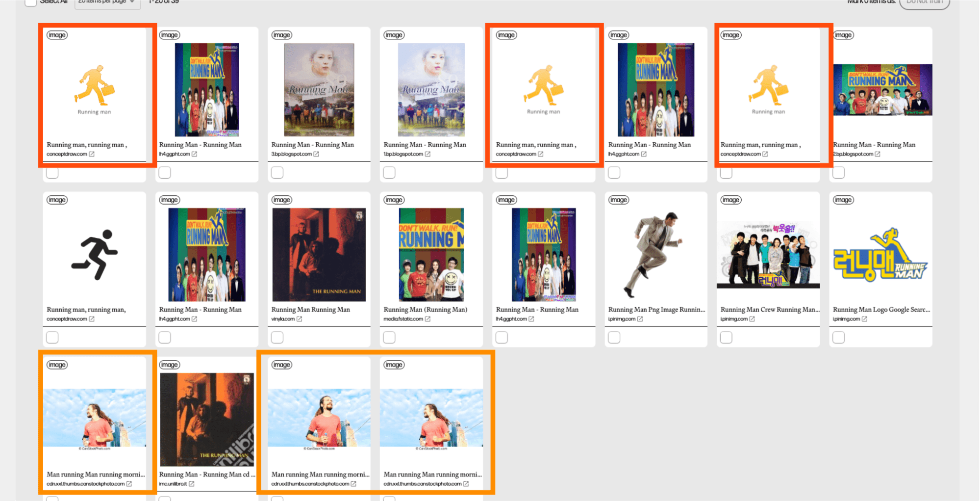Click the image badge on the vinyla.com card

coord(282,200)
